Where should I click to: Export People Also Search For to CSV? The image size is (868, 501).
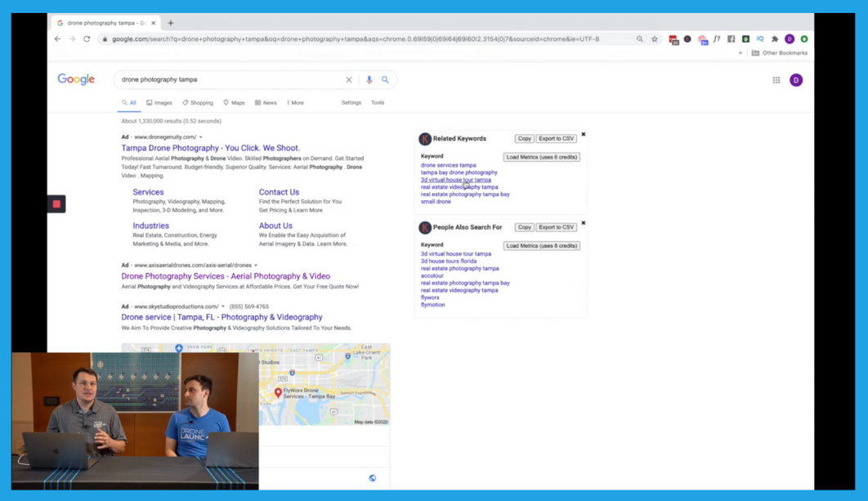(x=557, y=227)
